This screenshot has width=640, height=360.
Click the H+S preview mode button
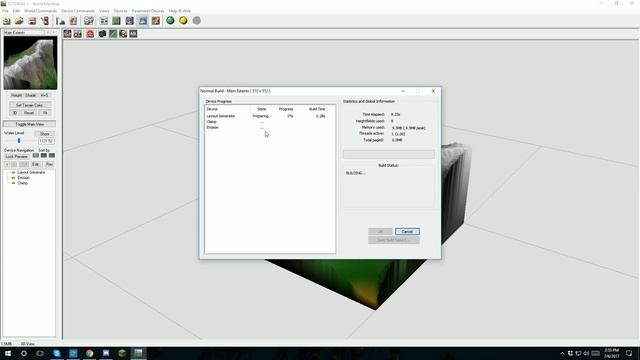coord(44,95)
